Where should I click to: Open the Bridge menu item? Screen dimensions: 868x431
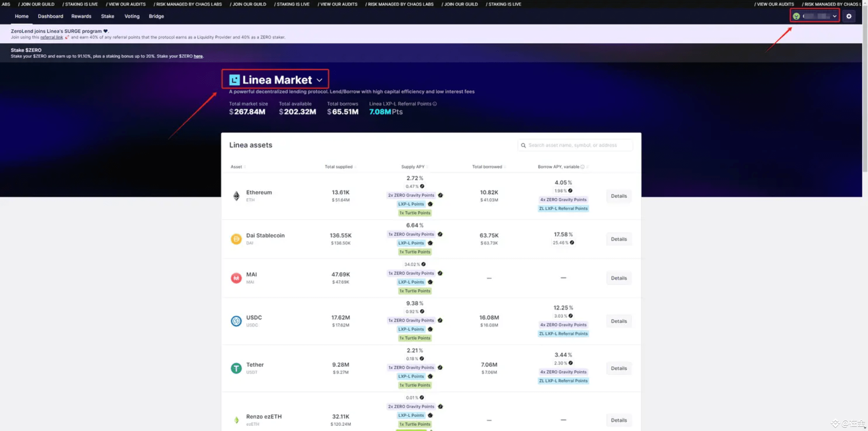coord(156,16)
